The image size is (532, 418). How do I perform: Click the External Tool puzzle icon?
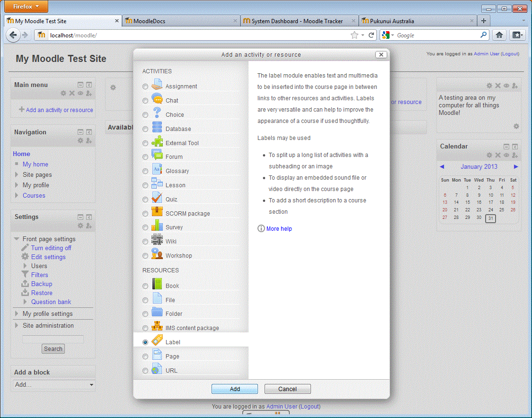point(157,141)
